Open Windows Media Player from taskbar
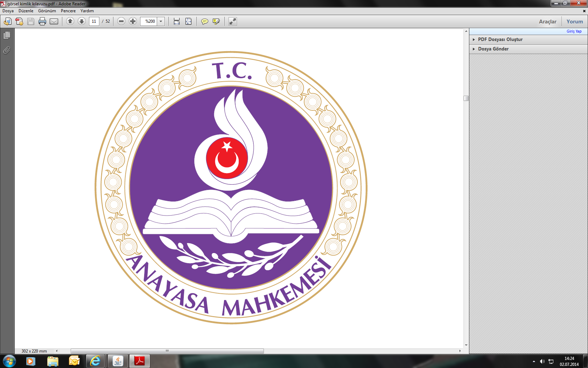Screen dimensions: 588x368 click(31, 361)
